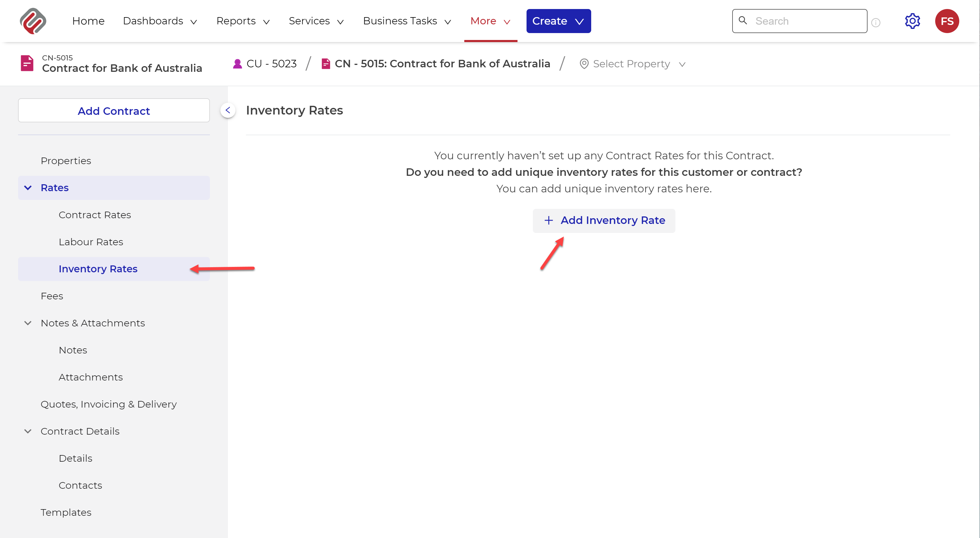Open Details under Contract Details
Screen dimensions: 980x538
tap(75, 458)
